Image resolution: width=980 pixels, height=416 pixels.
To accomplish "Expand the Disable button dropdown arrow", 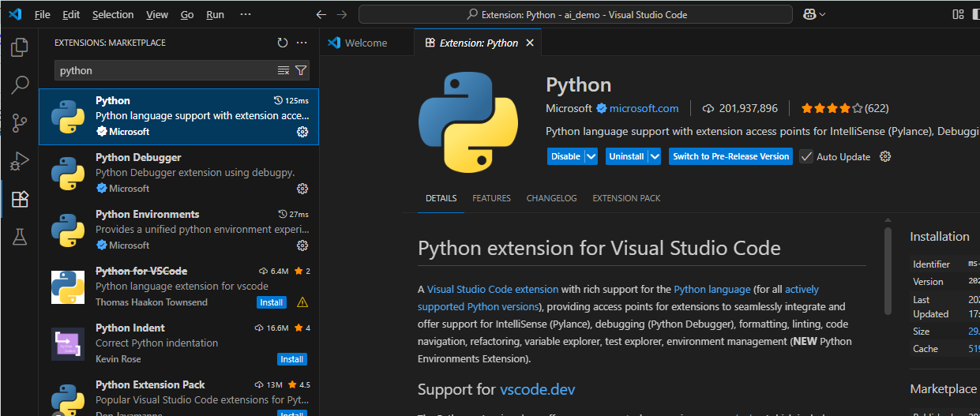I will (x=591, y=156).
